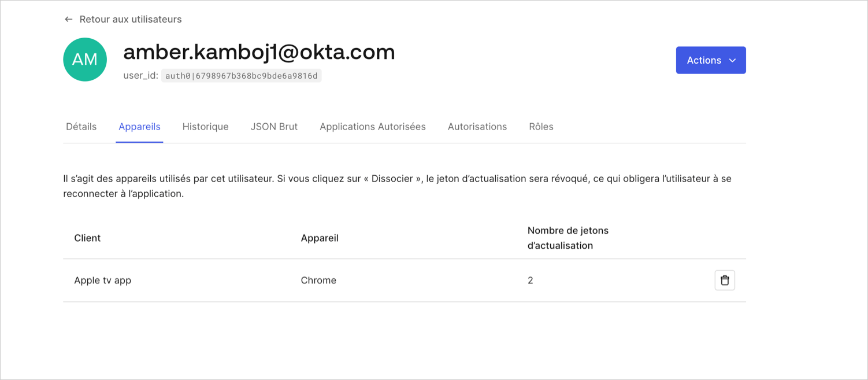868x380 pixels.
Task: Click the Appareil column header
Action: pyautogui.click(x=320, y=238)
